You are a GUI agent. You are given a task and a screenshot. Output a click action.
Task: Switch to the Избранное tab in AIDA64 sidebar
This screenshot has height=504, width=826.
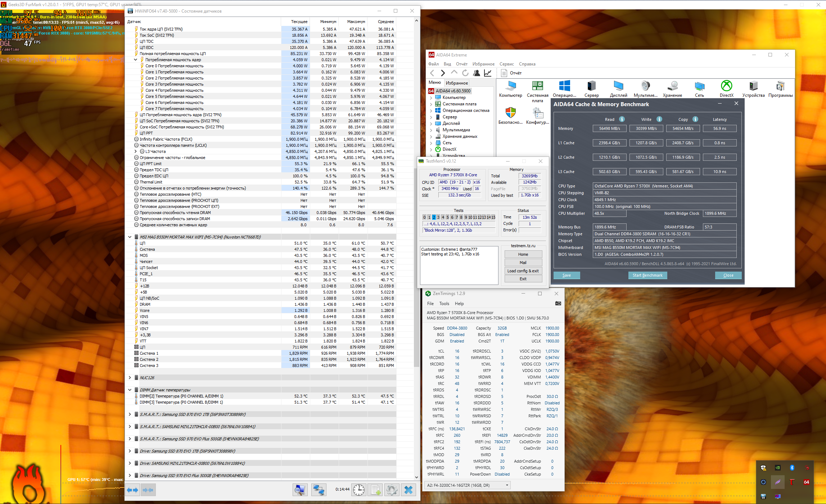point(457,83)
